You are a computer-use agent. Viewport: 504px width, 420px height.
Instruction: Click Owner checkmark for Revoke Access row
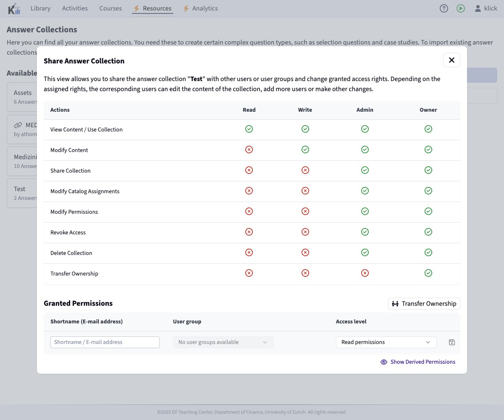click(x=428, y=232)
